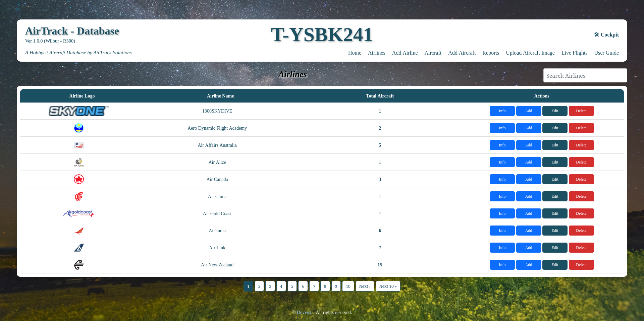Open the Aircraft menu item

(x=433, y=53)
